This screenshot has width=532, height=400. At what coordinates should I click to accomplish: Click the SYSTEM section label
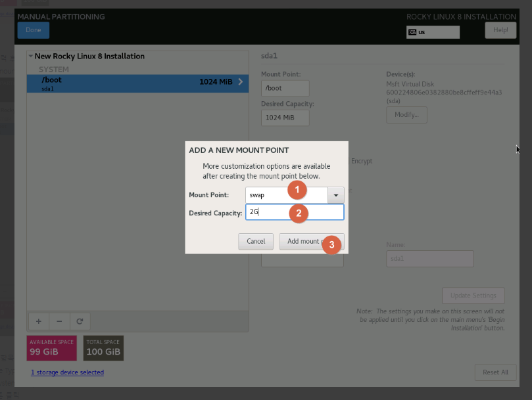pos(54,70)
